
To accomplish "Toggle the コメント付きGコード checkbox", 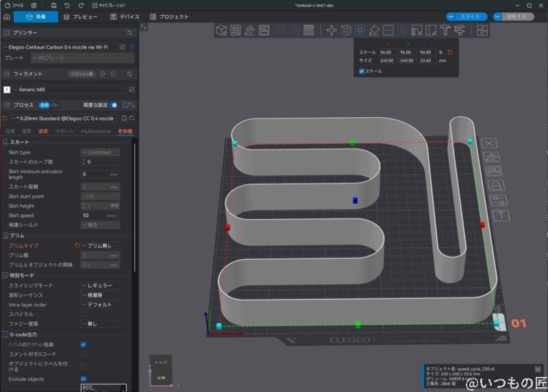I will pos(84,354).
